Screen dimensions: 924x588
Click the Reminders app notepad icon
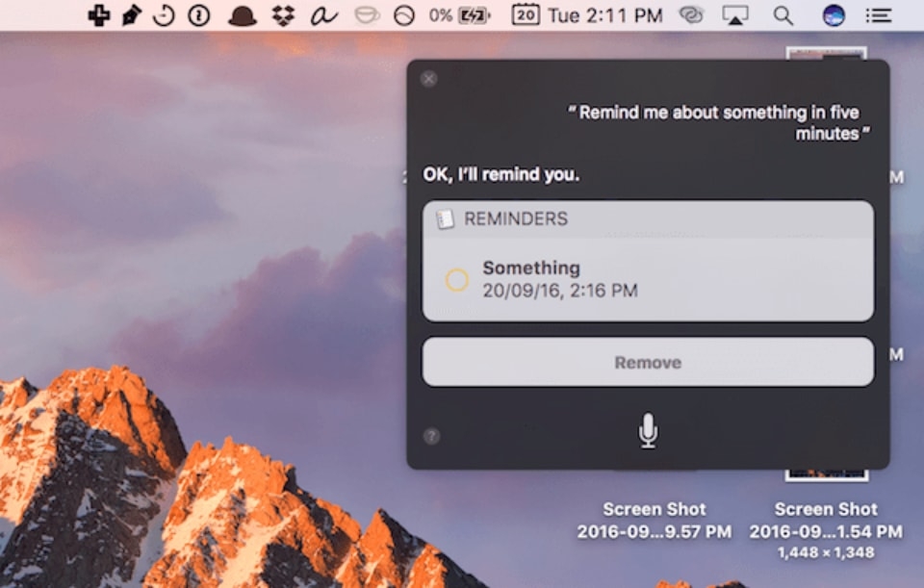pyautogui.click(x=445, y=219)
